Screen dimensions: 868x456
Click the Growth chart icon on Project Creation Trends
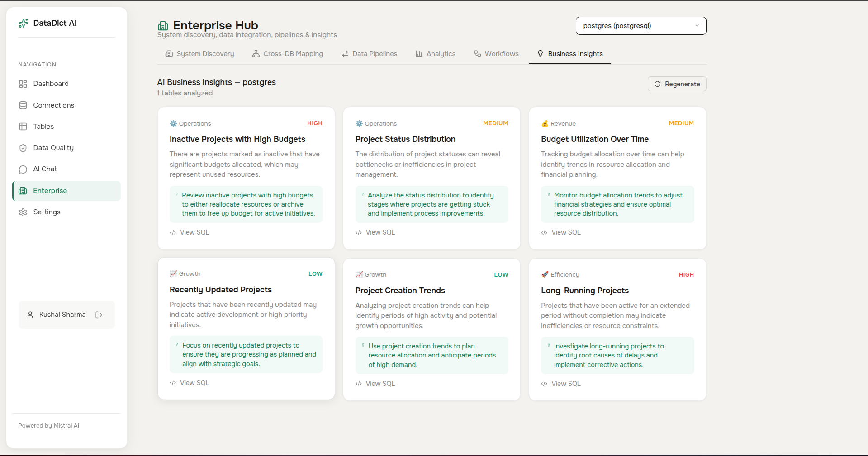pyautogui.click(x=359, y=274)
